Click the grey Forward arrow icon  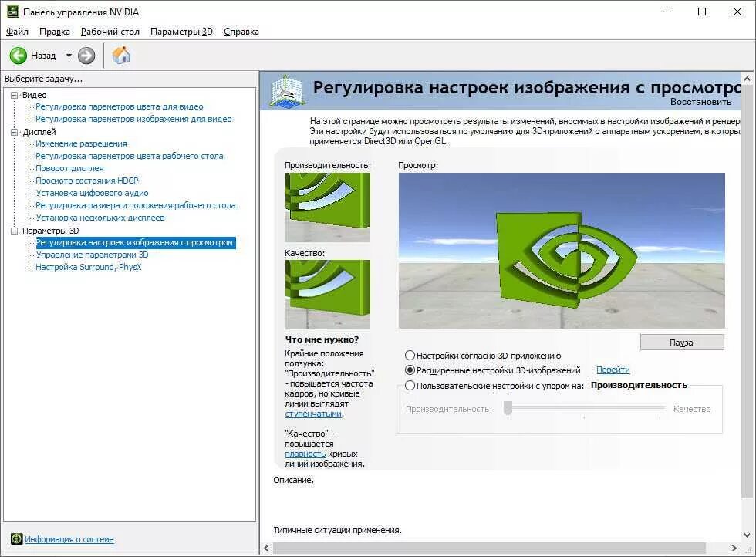point(86,56)
